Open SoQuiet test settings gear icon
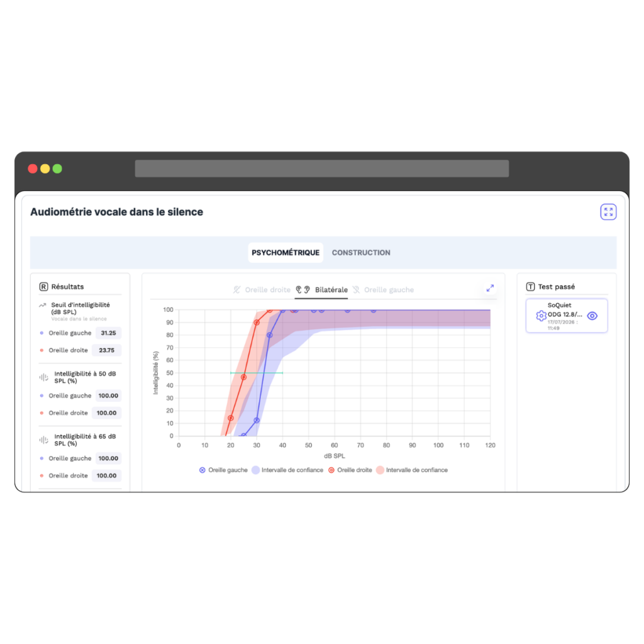Screen dimensions: 644x644 click(x=541, y=316)
